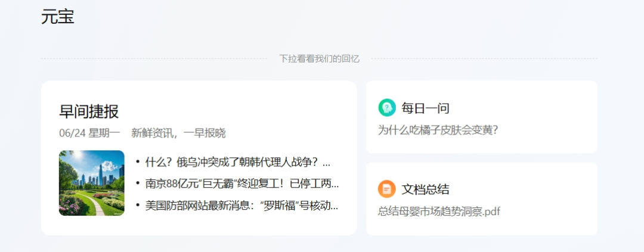Click the 每日一问 title text
The image size is (644, 252).
[x=425, y=108]
